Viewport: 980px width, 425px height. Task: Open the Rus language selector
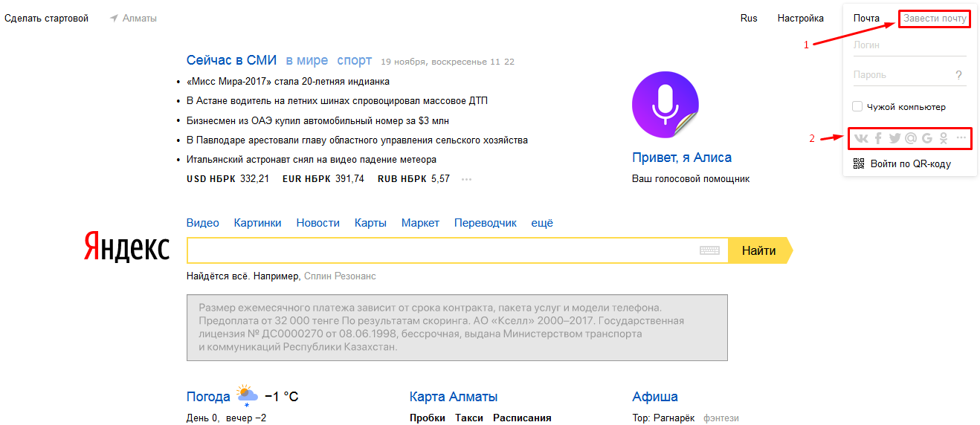tap(749, 18)
